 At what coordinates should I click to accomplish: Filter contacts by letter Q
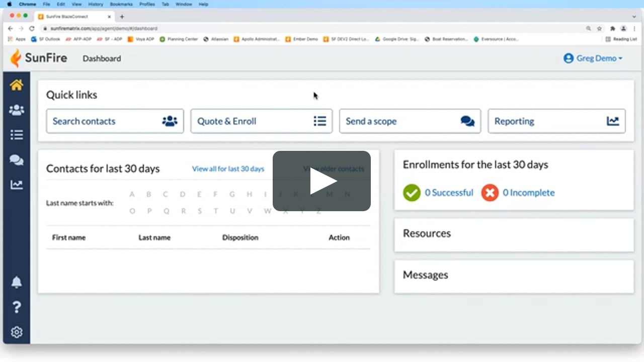pyautogui.click(x=166, y=211)
